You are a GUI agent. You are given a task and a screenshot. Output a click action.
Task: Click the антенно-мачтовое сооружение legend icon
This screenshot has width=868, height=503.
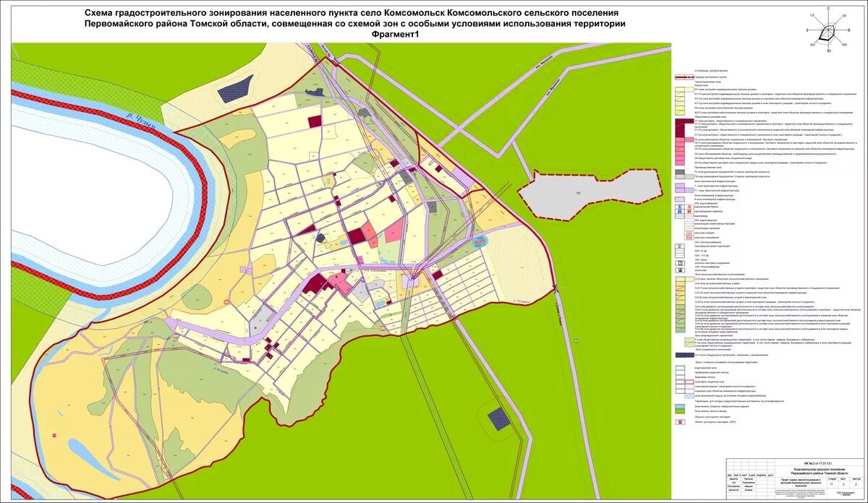pyautogui.click(x=680, y=263)
